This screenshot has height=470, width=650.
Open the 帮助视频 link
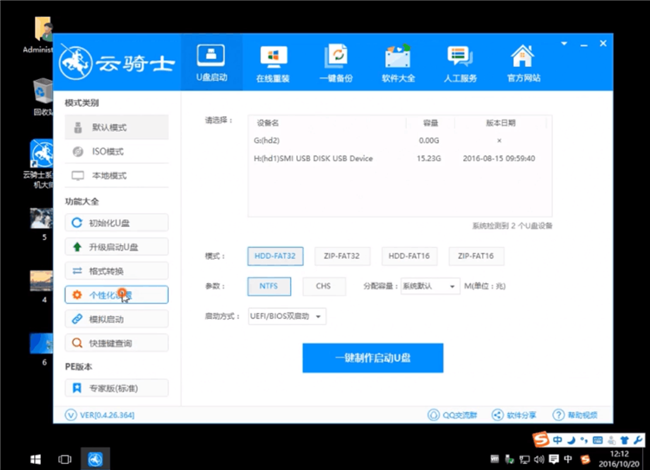(575, 415)
